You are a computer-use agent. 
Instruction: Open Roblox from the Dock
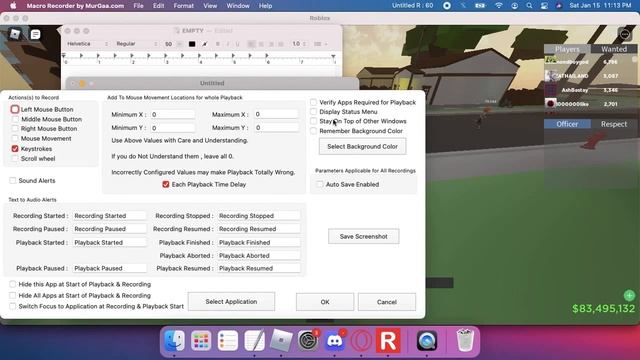281,340
